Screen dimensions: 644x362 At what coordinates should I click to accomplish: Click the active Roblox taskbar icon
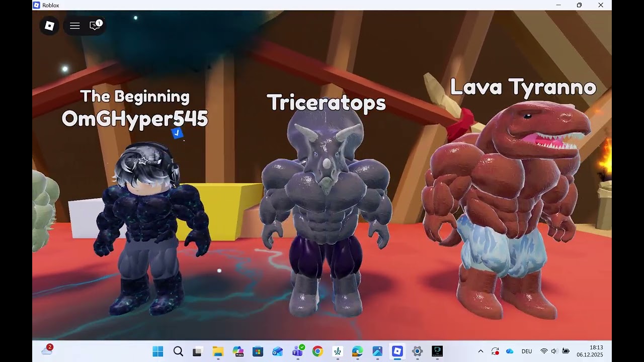coord(397,351)
